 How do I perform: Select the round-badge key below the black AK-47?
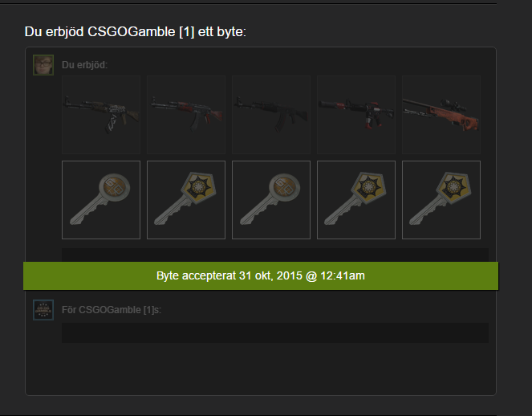click(x=271, y=200)
